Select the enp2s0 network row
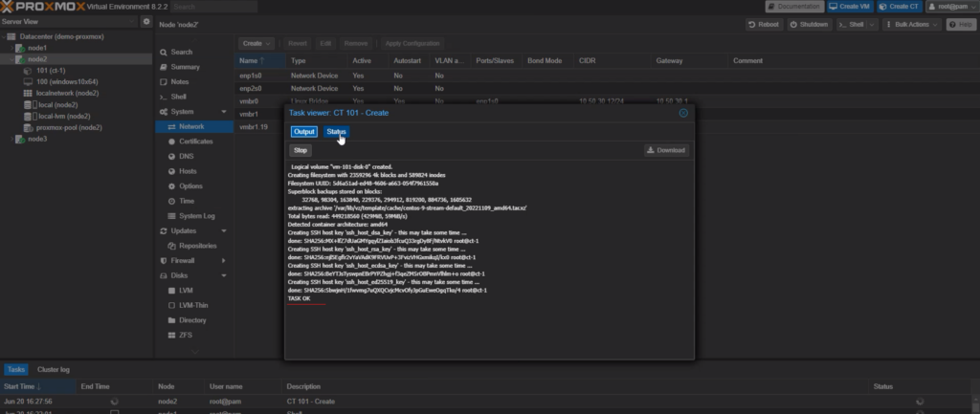 [606, 88]
